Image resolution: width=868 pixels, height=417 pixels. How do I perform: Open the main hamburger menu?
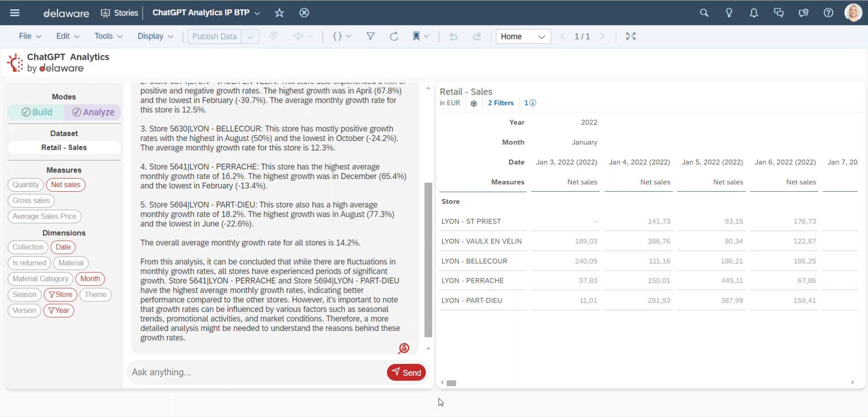[x=14, y=13]
